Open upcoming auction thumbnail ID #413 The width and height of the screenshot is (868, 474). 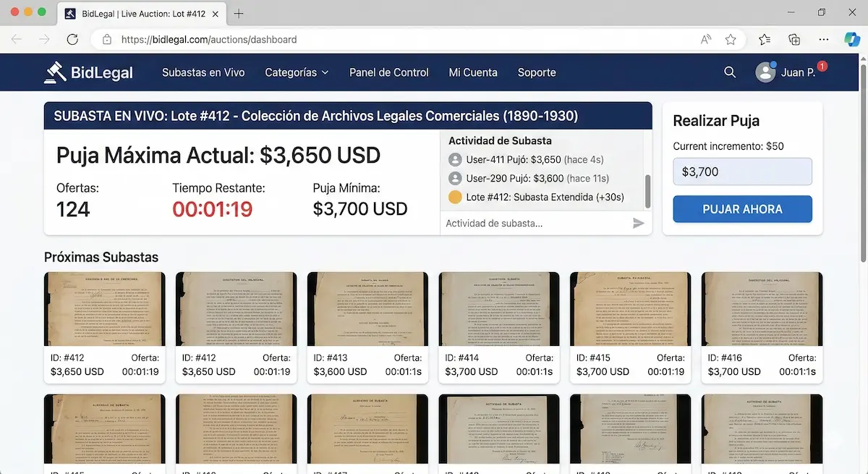(x=367, y=310)
